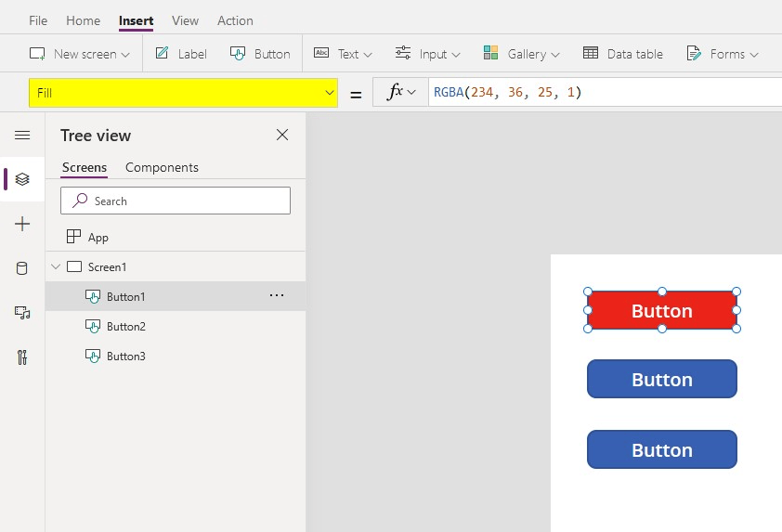The image size is (782, 532).
Task: Open the fx formula function dropdown
Action: click(x=400, y=92)
